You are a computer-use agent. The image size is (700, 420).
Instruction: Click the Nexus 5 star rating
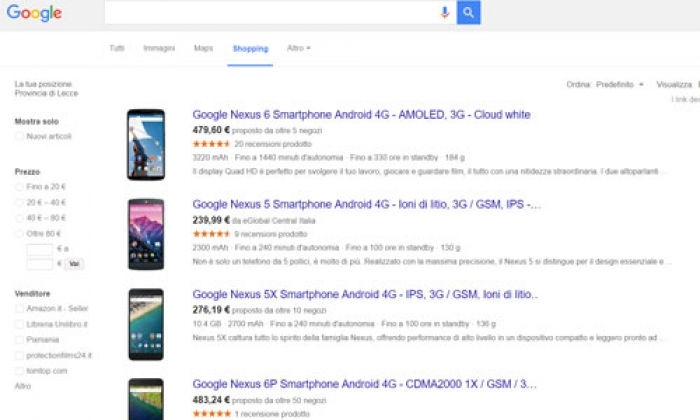click(x=211, y=234)
